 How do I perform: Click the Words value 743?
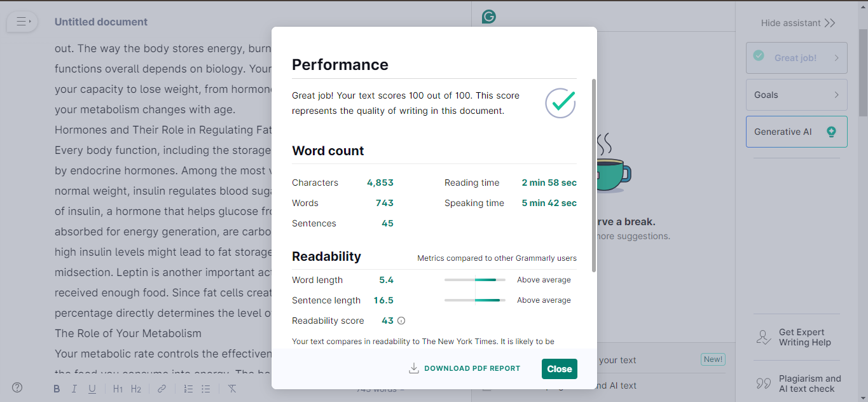point(385,203)
